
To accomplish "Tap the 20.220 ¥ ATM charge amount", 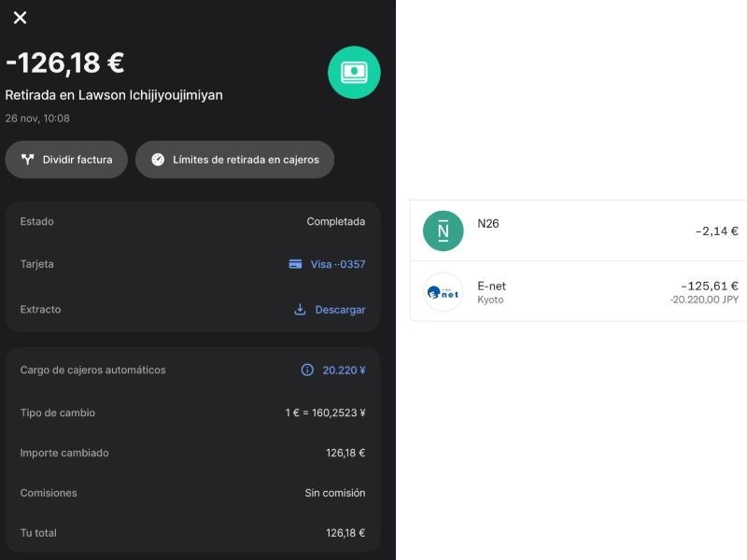I will [344, 371].
